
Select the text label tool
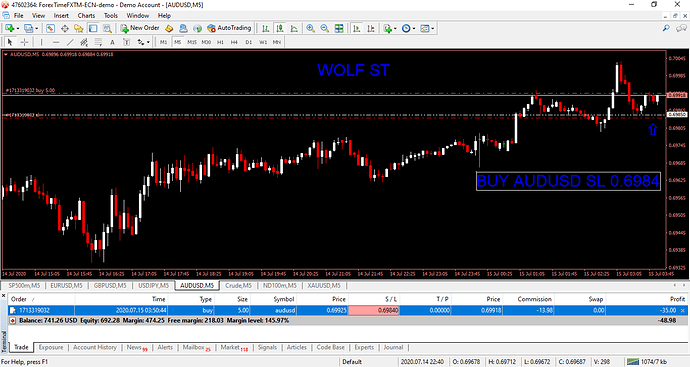(126, 42)
